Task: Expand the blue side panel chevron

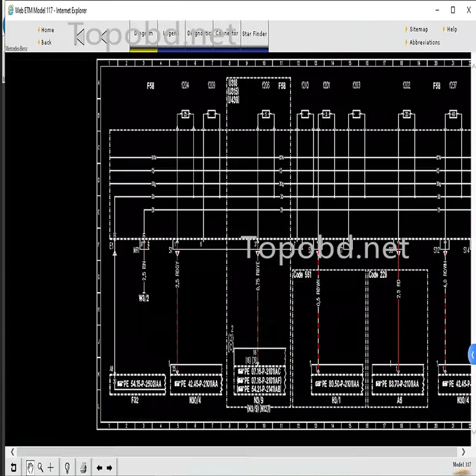Action: click(x=472, y=354)
